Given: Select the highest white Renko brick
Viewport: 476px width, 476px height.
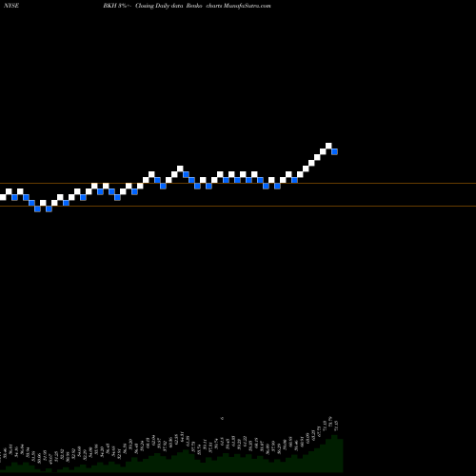Looking at the screenshot, I should (x=328, y=146).
